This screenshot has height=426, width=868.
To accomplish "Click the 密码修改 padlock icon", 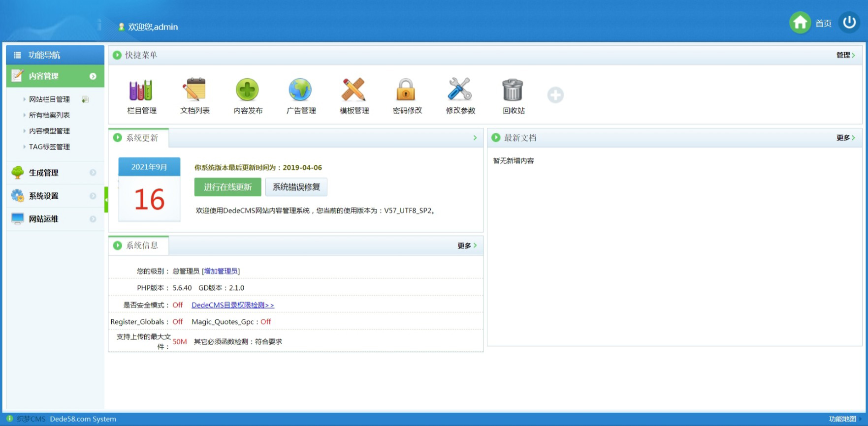I will (x=407, y=90).
